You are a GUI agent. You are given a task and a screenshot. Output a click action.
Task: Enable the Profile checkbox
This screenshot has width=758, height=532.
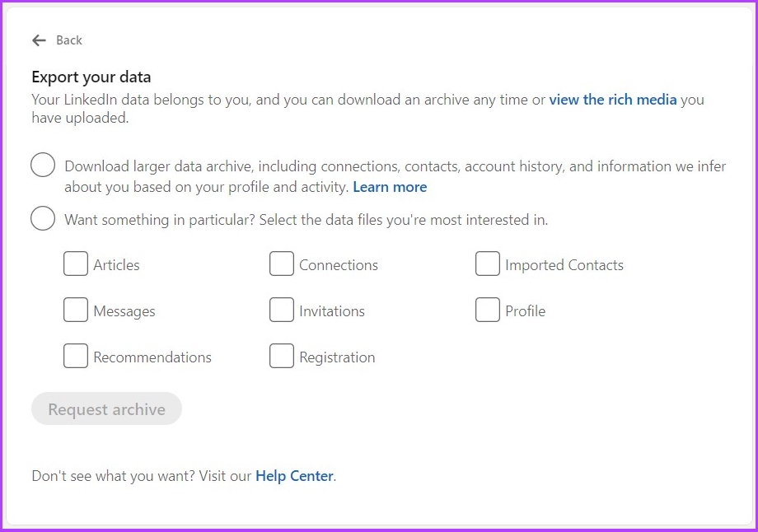point(487,310)
